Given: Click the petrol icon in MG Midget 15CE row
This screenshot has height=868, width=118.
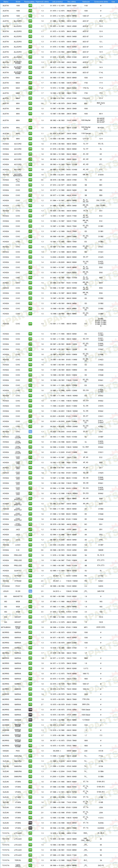Looking at the screenshot, I should coord(30,622).
